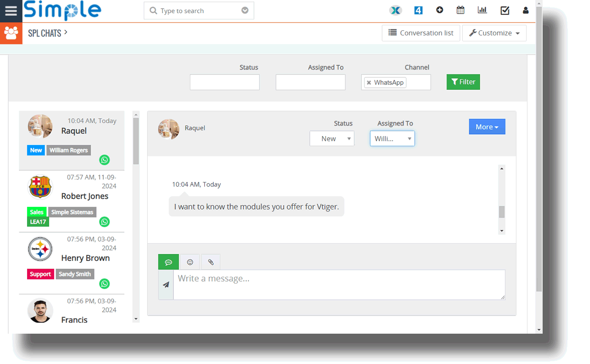Click conversation list scroll down arrow
The width and height of the screenshot is (590, 364).
136,319
